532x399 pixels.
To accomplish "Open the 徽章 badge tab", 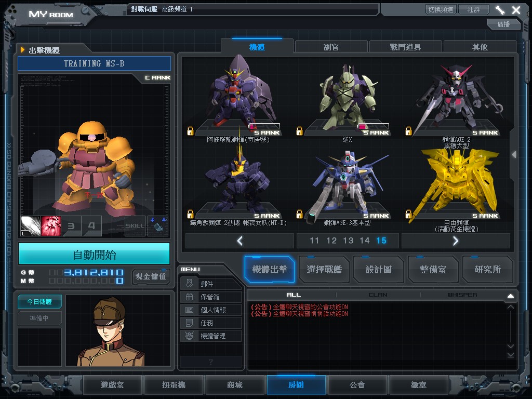I will [x=419, y=385].
